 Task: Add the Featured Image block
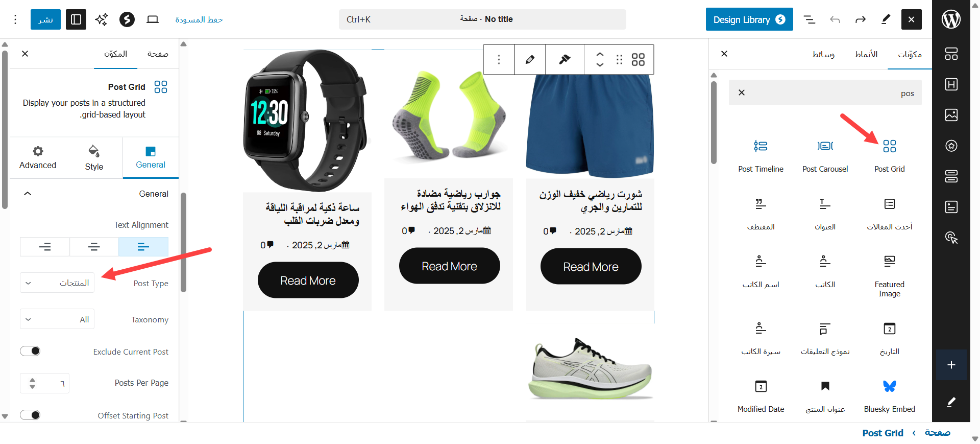889,275
